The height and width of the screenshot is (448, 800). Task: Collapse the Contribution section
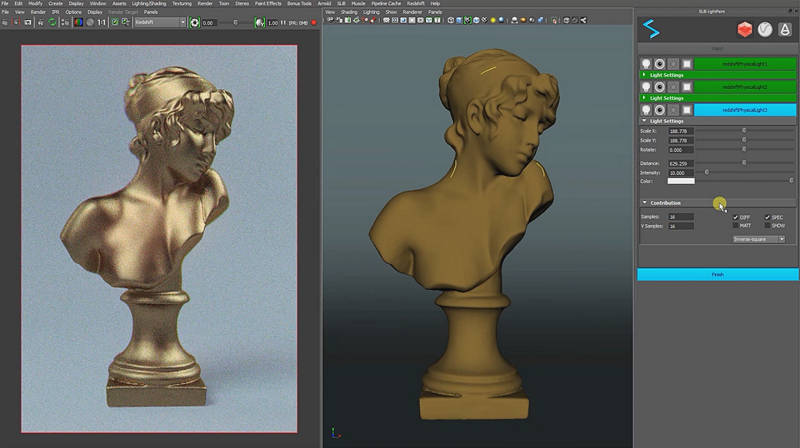point(644,203)
